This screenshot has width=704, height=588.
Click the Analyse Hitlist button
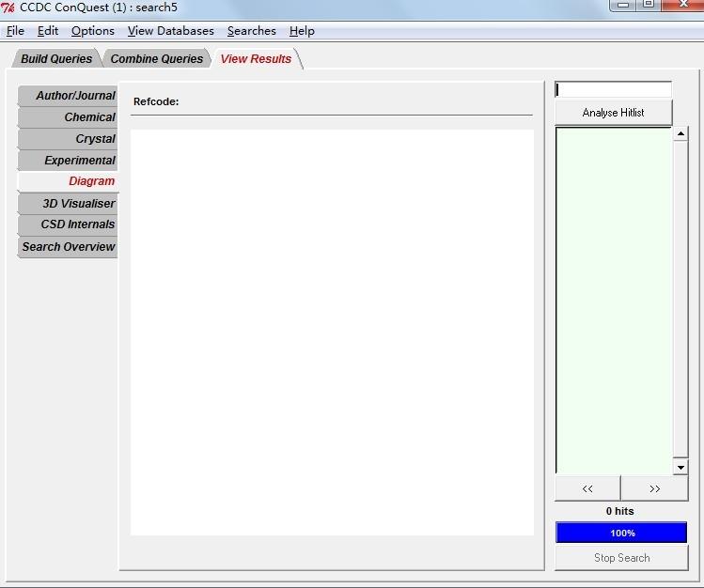pyautogui.click(x=614, y=113)
